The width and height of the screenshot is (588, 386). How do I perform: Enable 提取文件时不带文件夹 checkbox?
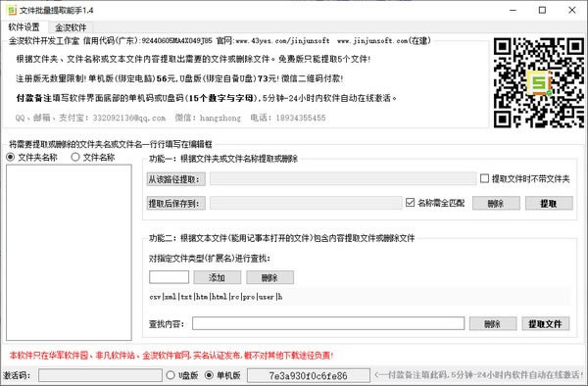pos(484,178)
